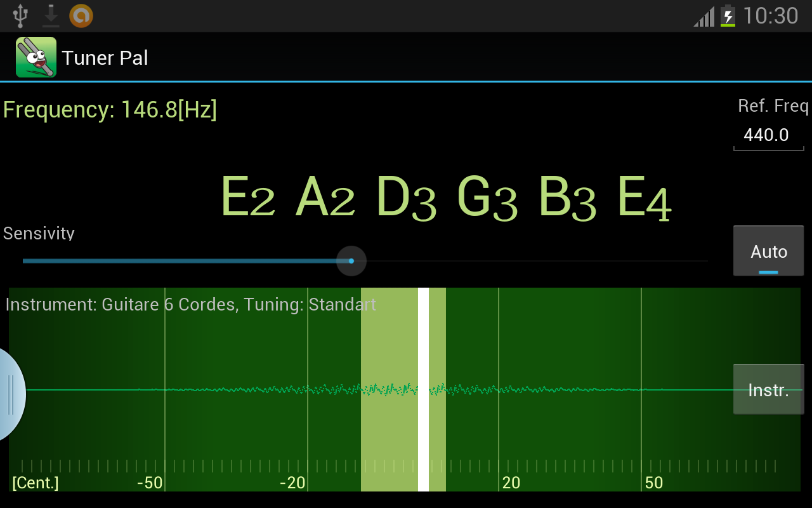Viewport: 812px width, 508px height.
Task: Select the B3 string note
Action: click(x=567, y=197)
